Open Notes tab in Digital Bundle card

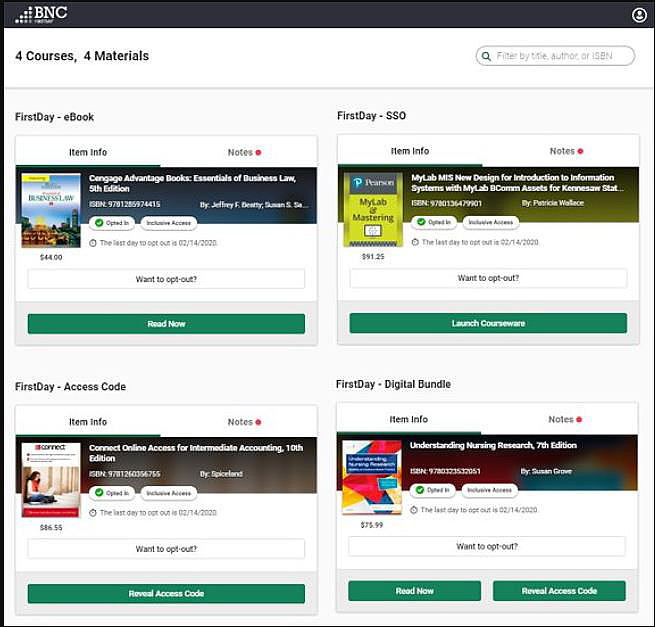(x=565, y=419)
